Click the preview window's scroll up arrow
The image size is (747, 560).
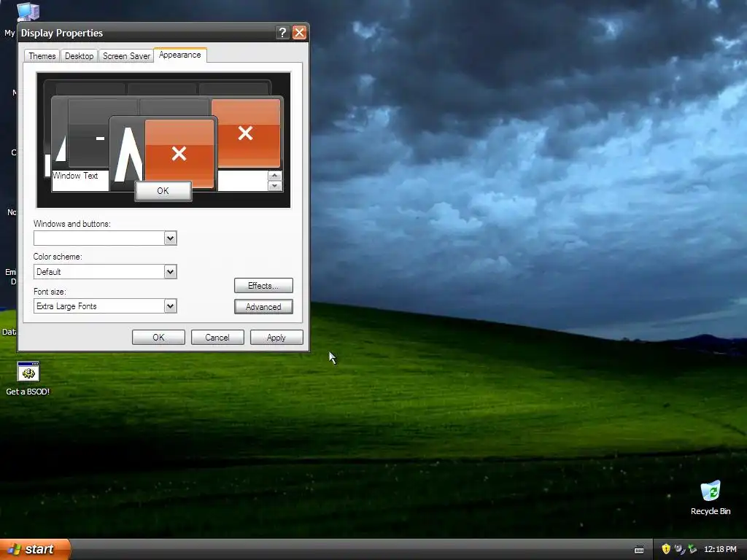point(274,176)
